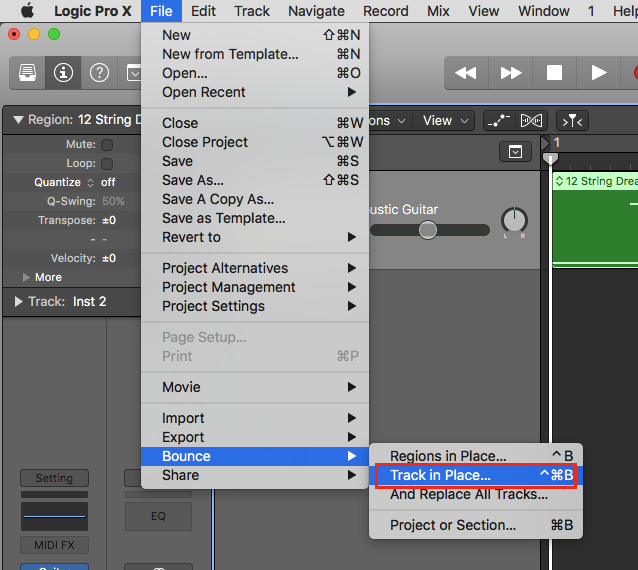638x570 pixels.
Task: Click the Logic Pro X application menu
Action: point(93,11)
